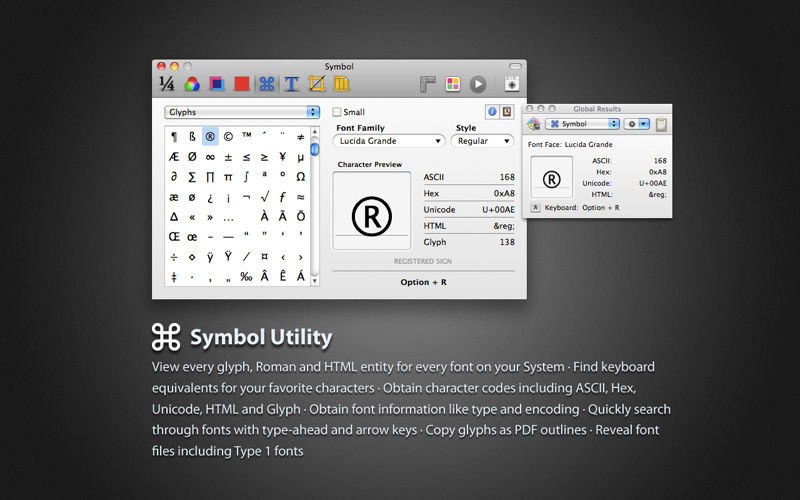Click the glyph list scroll down arrow
Screen dimensions: 800x500
pyautogui.click(x=314, y=281)
